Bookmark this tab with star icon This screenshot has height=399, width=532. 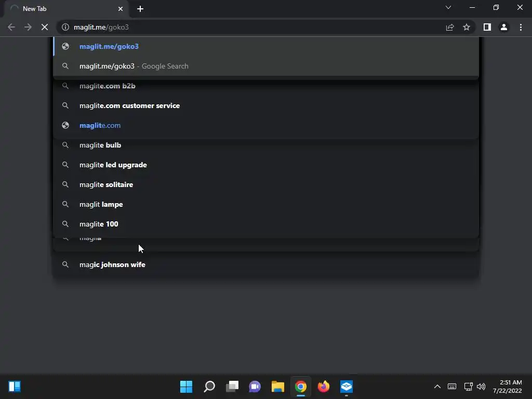[x=467, y=27]
